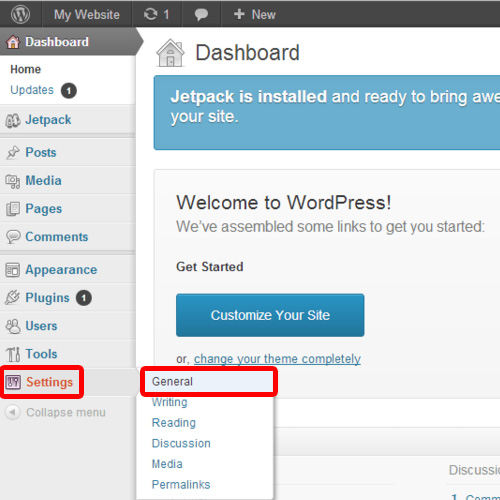500x500 pixels.
Task: Click the Dashboard page title text
Action: (x=247, y=53)
